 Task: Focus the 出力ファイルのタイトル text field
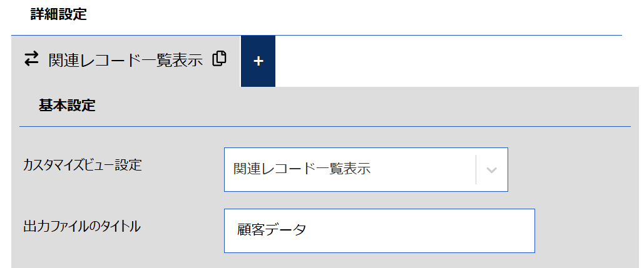tap(379, 231)
